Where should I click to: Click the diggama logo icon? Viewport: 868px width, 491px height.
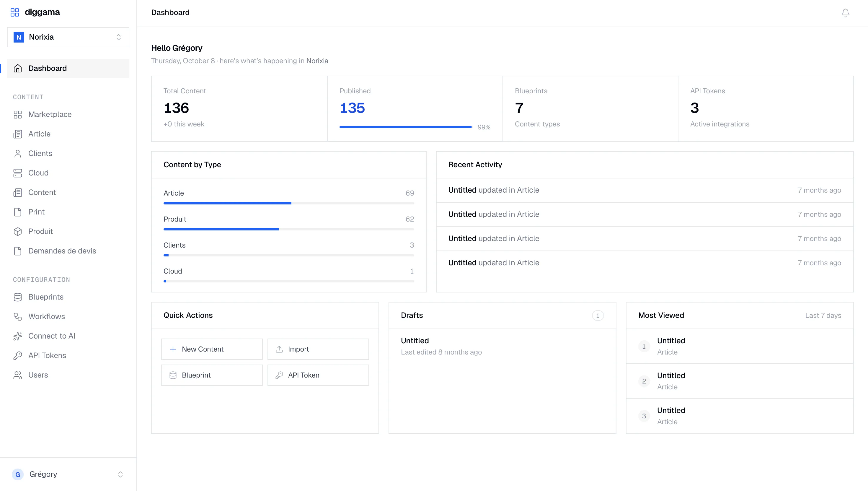coord(14,12)
